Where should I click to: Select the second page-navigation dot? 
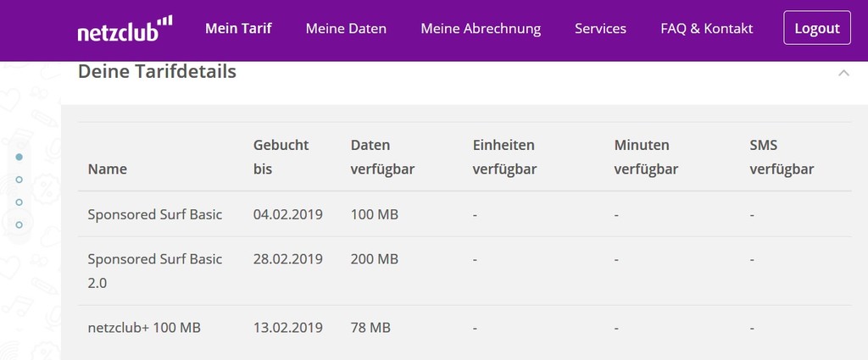(19, 180)
